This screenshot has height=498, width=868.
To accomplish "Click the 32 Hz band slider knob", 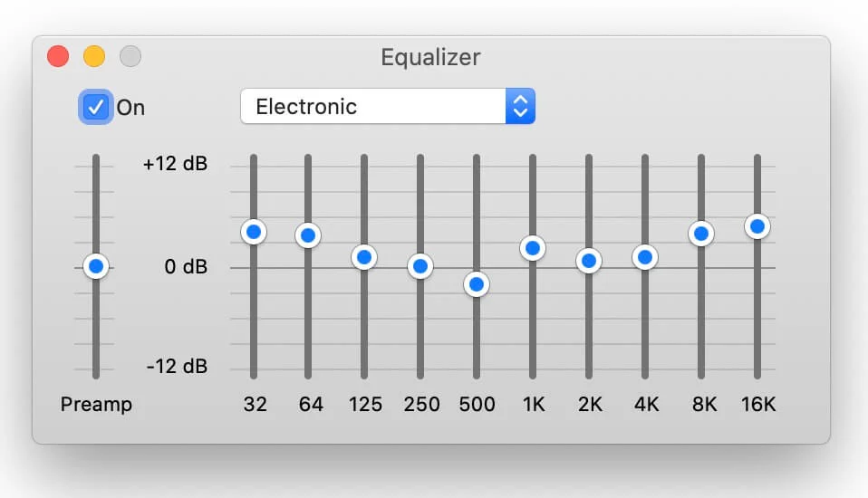I will click(x=254, y=232).
